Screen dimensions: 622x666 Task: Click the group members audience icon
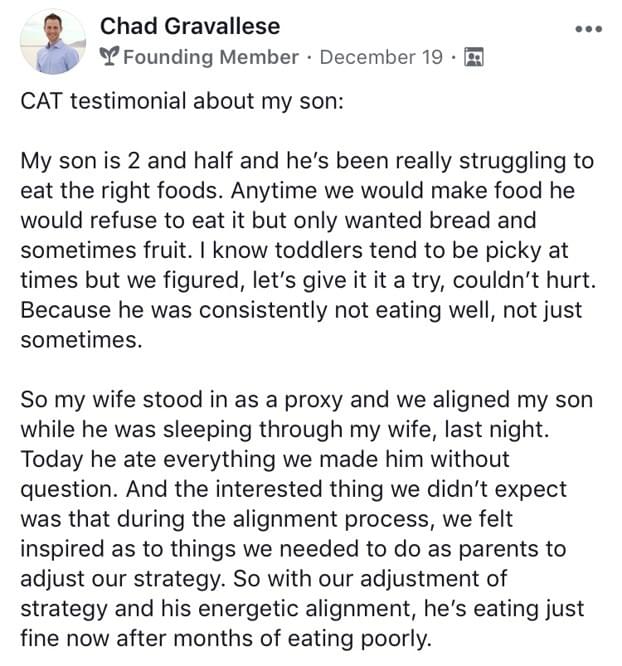tap(474, 57)
